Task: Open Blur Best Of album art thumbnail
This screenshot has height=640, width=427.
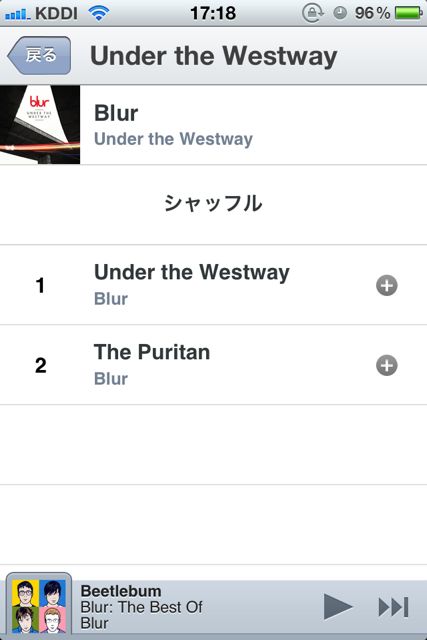Action: point(39,606)
